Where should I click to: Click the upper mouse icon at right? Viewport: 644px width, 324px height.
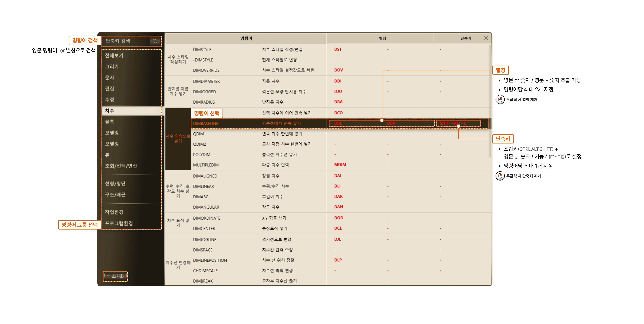[500, 100]
